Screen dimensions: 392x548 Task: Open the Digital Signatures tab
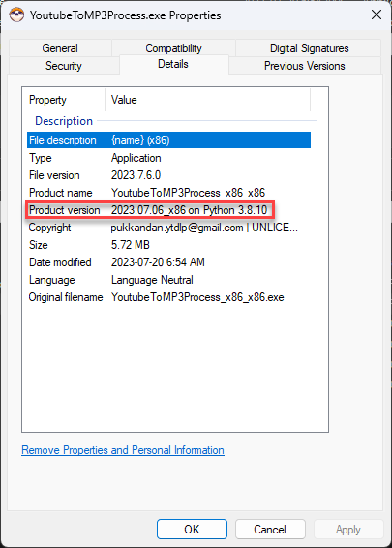pos(309,48)
